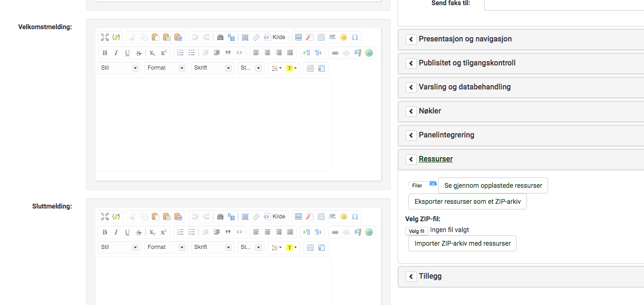Screen dimensions: 644x305
Task: Paste as plain text in Velkomstmelding editor
Action: click(167, 37)
